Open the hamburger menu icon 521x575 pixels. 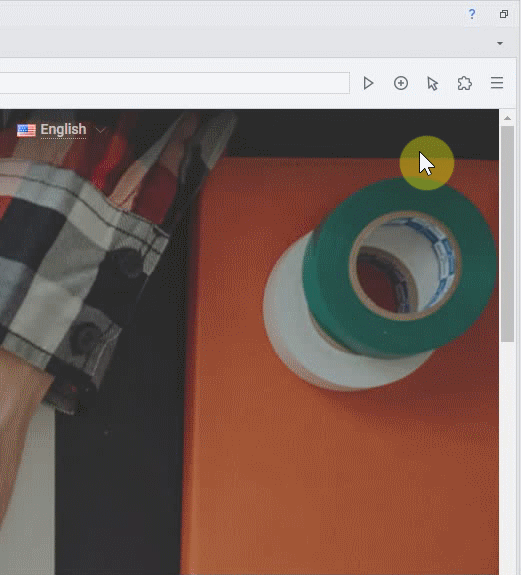click(497, 83)
